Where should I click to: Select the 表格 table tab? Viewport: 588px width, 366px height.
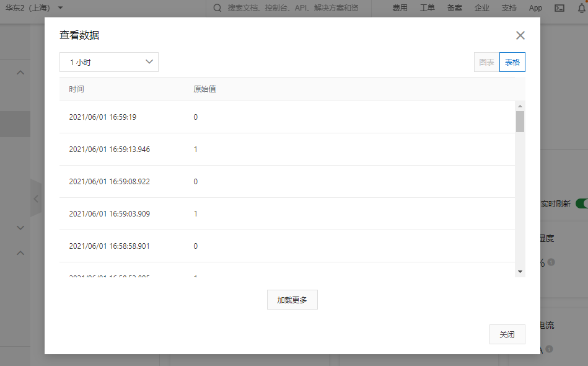pos(512,62)
